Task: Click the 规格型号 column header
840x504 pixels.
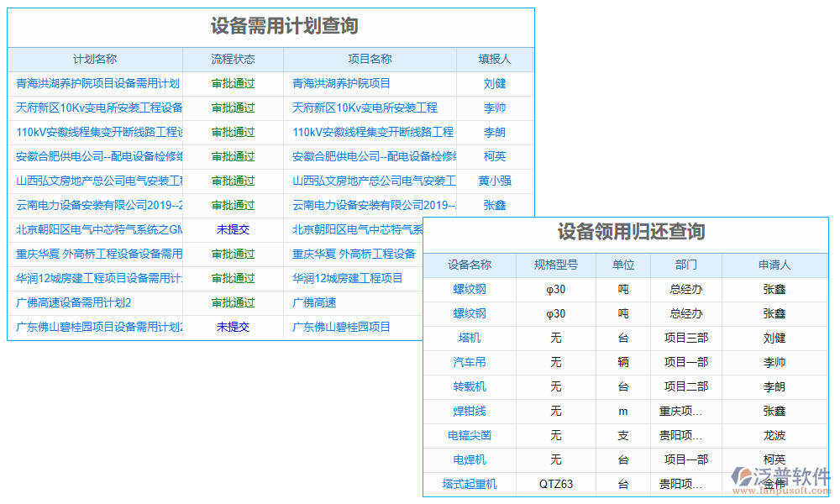Action: (556, 265)
